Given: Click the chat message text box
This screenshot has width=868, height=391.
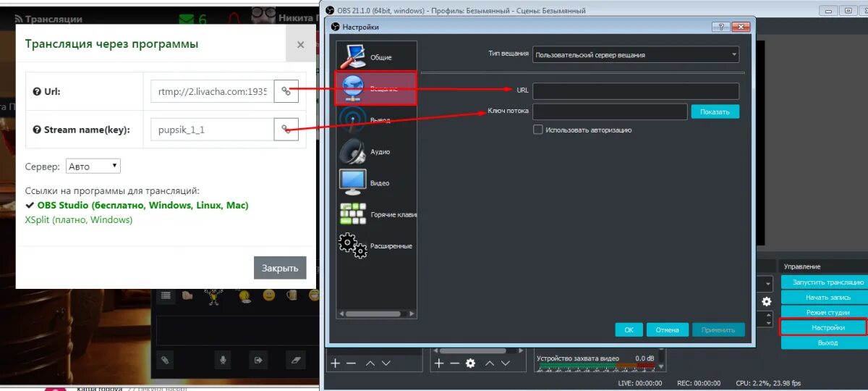Looking at the screenshot, I should (x=237, y=329).
